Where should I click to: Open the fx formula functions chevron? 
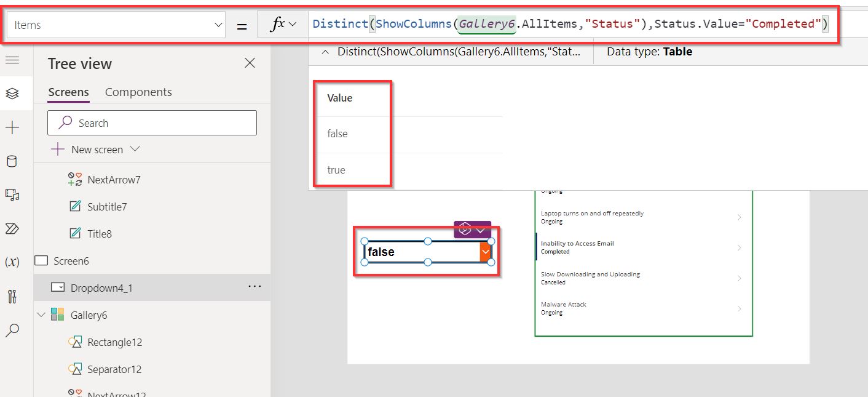tap(290, 23)
